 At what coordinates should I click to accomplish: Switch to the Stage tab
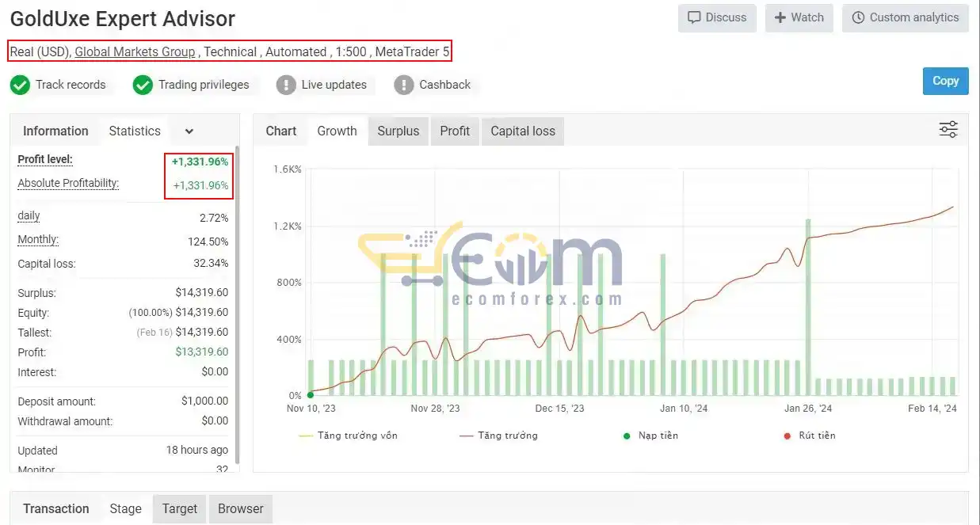click(125, 509)
